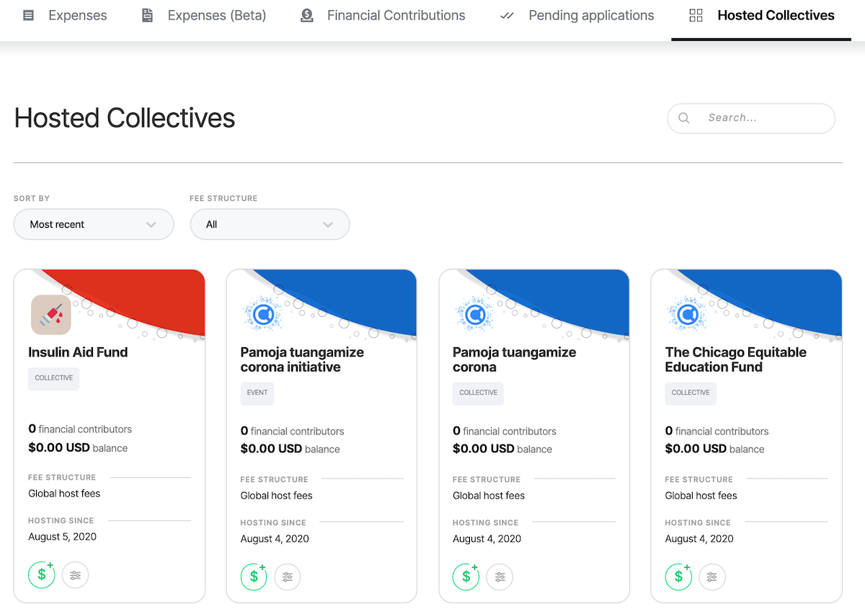Open settings icon on Chicago Equitable Education Fund
The height and width of the screenshot is (616, 865).
point(712,577)
